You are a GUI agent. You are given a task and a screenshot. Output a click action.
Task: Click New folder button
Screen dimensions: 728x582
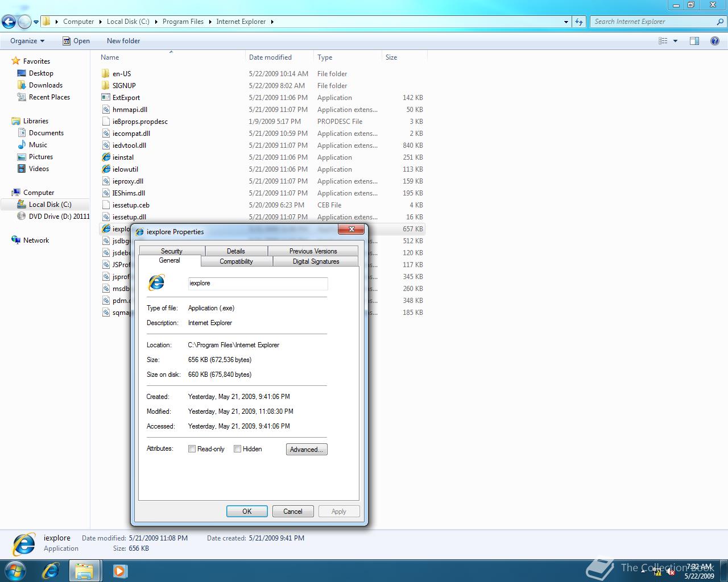coord(123,41)
